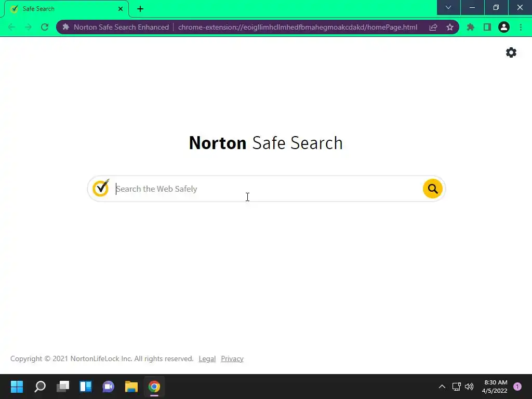Close the Safe Search tab

[x=121, y=9]
